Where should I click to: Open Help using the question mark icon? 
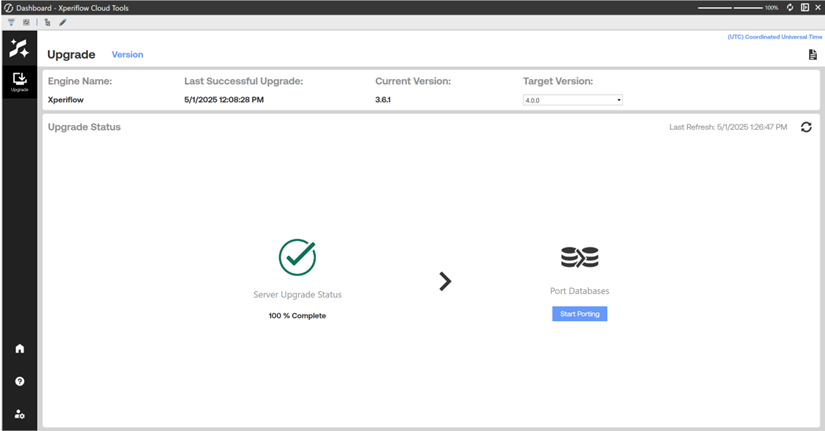[19, 381]
